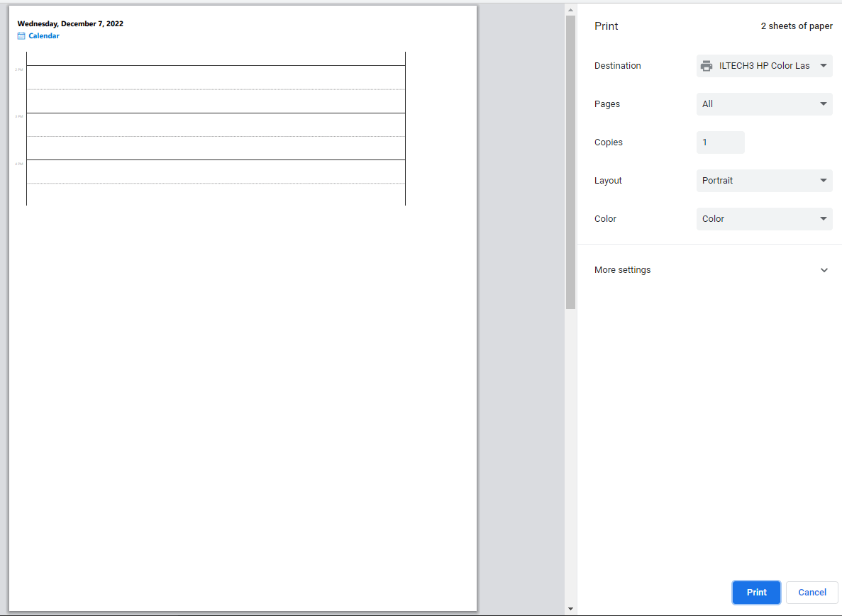
Task: Open the Destination printer dropdown
Action: (764, 66)
